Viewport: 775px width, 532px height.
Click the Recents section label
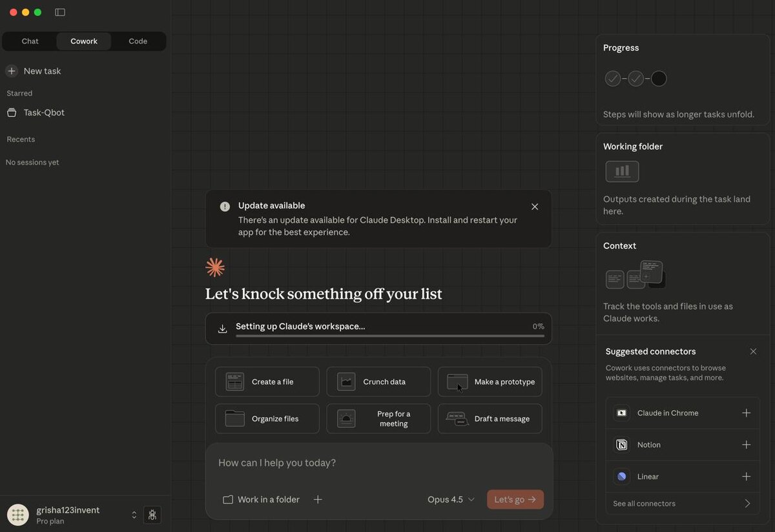[x=21, y=139]
